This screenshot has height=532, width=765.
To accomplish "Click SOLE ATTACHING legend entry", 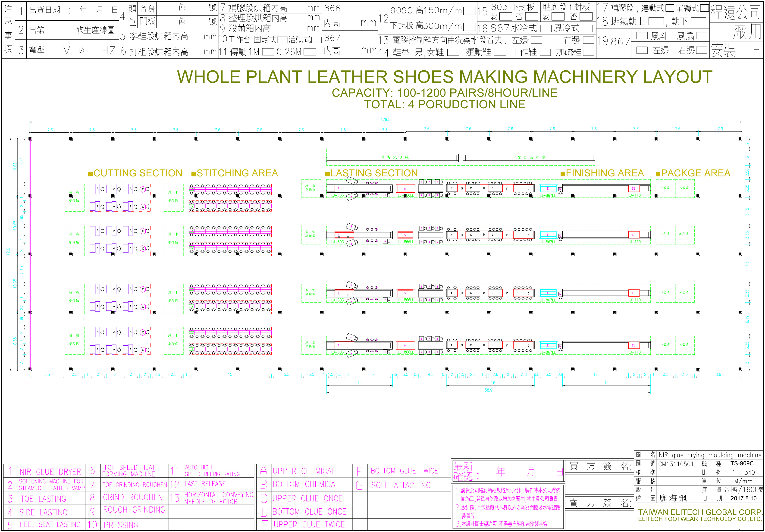I will point(401,485).
